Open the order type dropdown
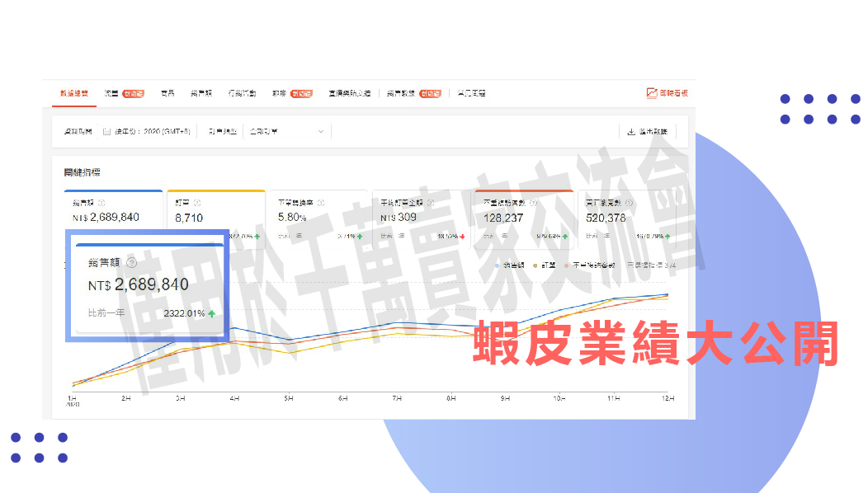Screen dimensions: 868x493 [x=286, y=131]
